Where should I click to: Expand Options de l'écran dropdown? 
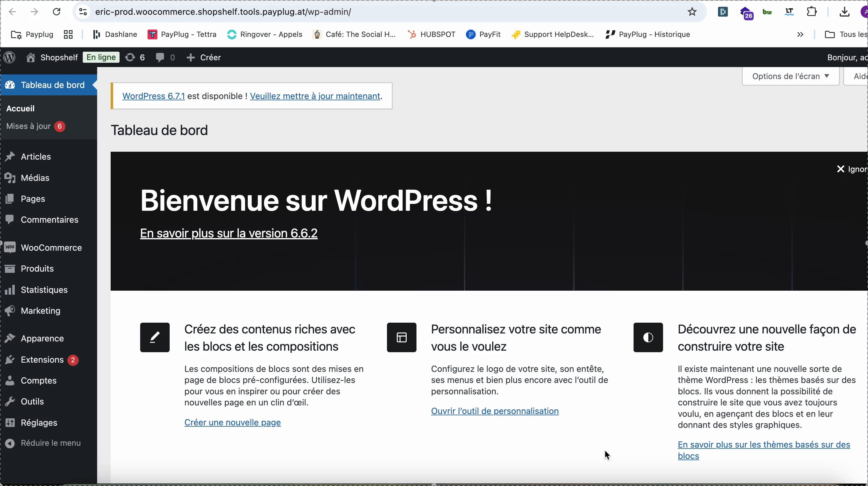coord(791,76)
